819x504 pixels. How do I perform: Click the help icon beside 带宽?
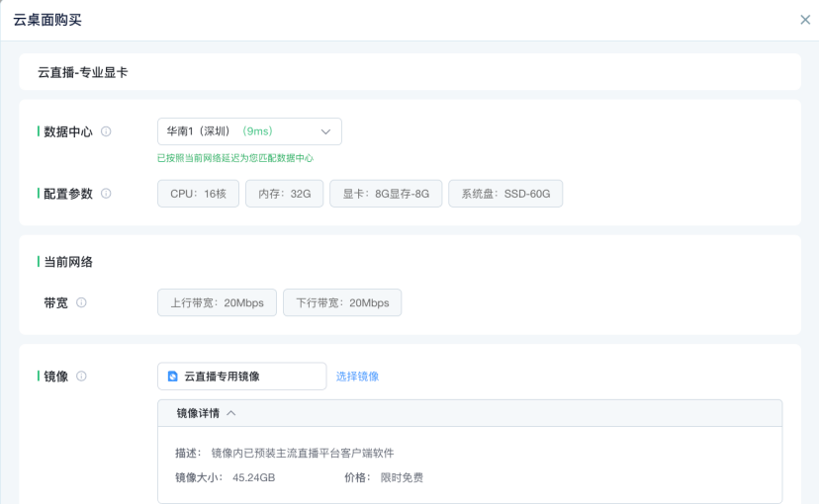point(81,302)
